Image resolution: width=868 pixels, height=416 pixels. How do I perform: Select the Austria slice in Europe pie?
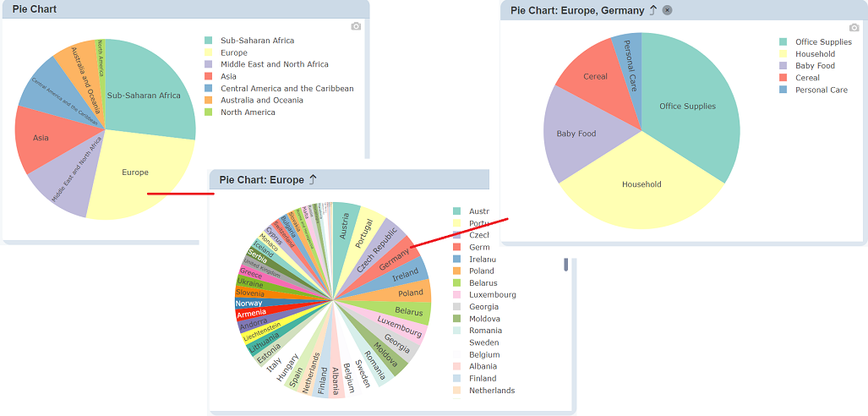pyautogui.click(x=345, y=227)
